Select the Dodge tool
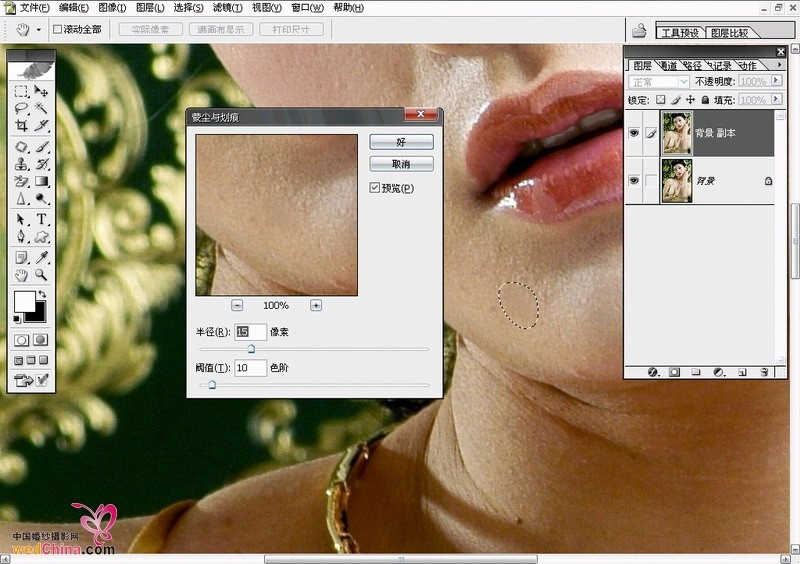 (x=41, y=198)
